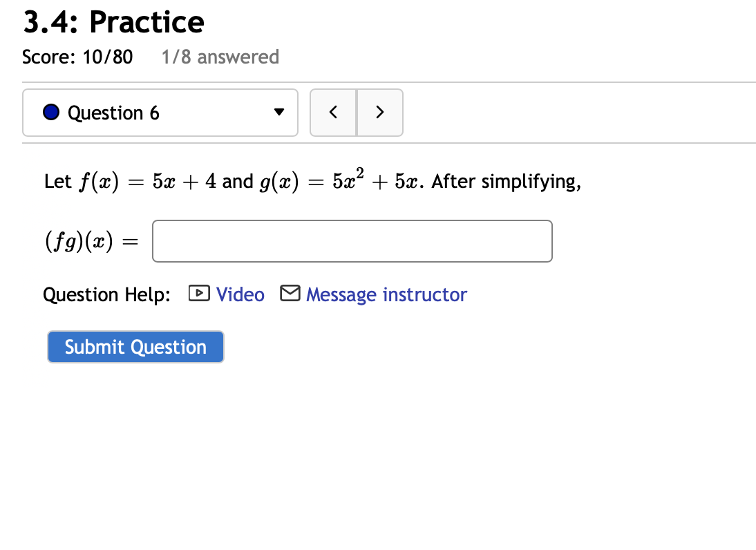The height and width of the screenshot is (550, 756).
Task: Click the dropdown arrow beside Question 6
Action: [x=278, y=113]
